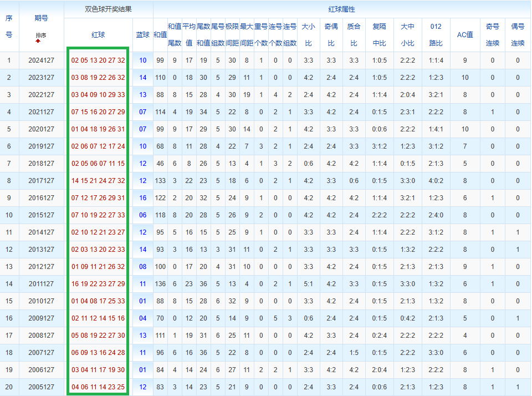
Task: Click red balls 01 09 11 21 26 32
Action: 98,267
